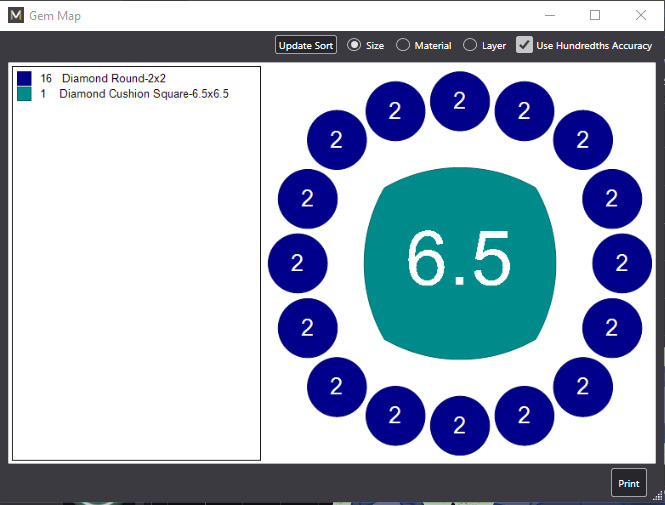Screen dimensions: 665x505
Task: Select the Material sort radio button
Action: (x=403, y=45)
